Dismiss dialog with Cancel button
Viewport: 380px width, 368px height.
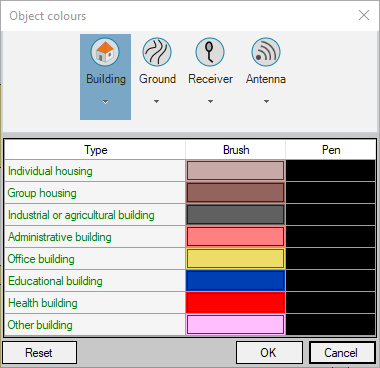pos(342,352)
